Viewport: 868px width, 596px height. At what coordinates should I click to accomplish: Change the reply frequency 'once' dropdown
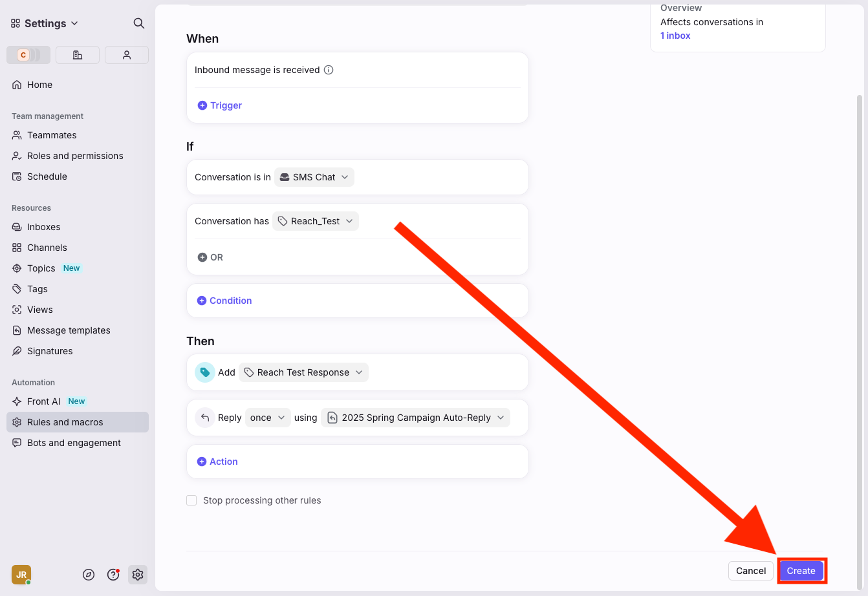[x=268, y=418]
